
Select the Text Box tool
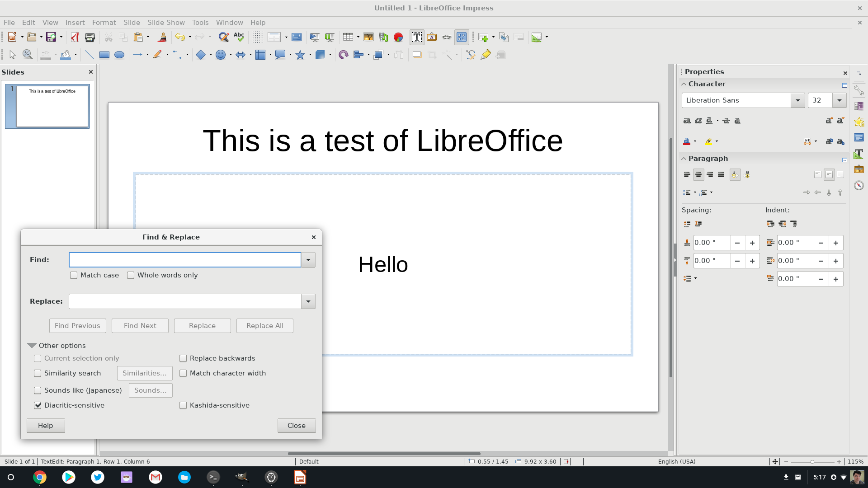(x=416, y=38)
